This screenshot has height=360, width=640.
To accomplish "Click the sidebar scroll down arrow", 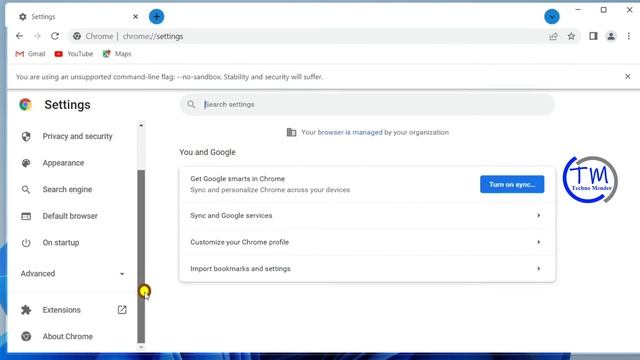I will click(141, 347).
